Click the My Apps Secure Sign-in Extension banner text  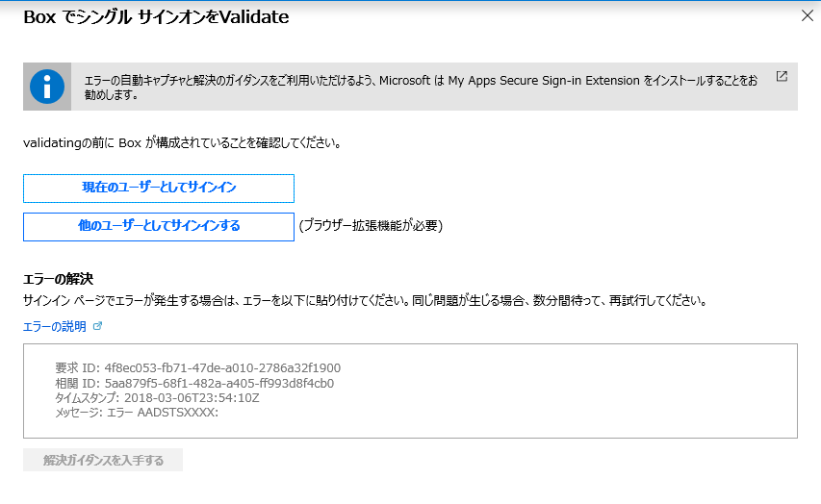[421, 88]
